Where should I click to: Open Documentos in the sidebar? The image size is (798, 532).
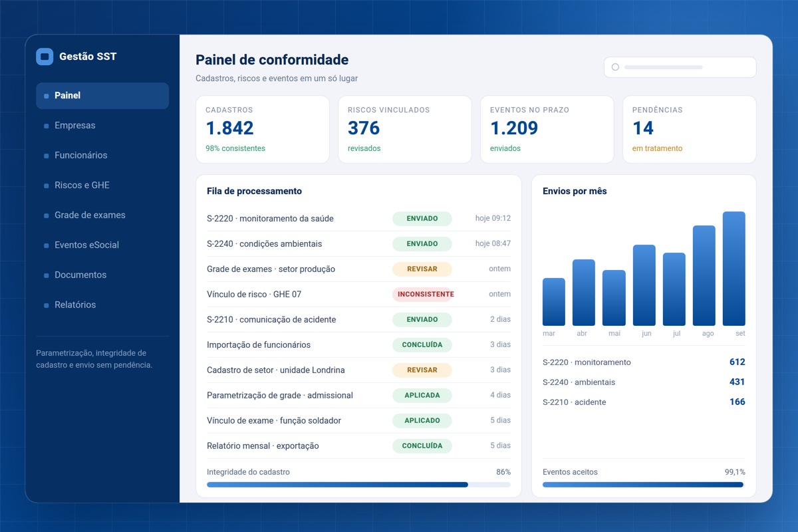tap(102, 275)
